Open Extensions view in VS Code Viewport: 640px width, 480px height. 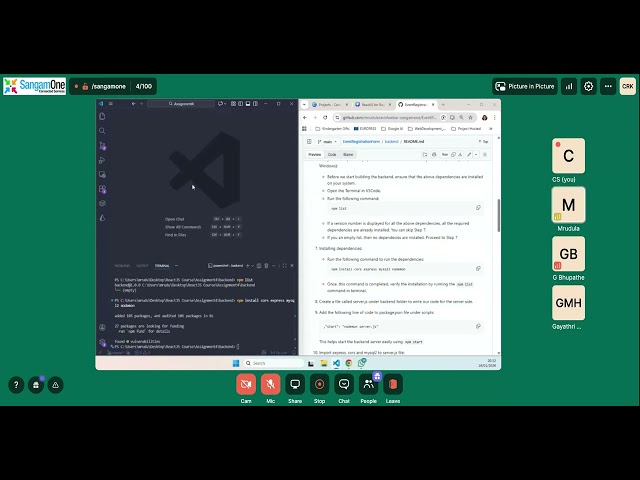[x=102, y=189]
